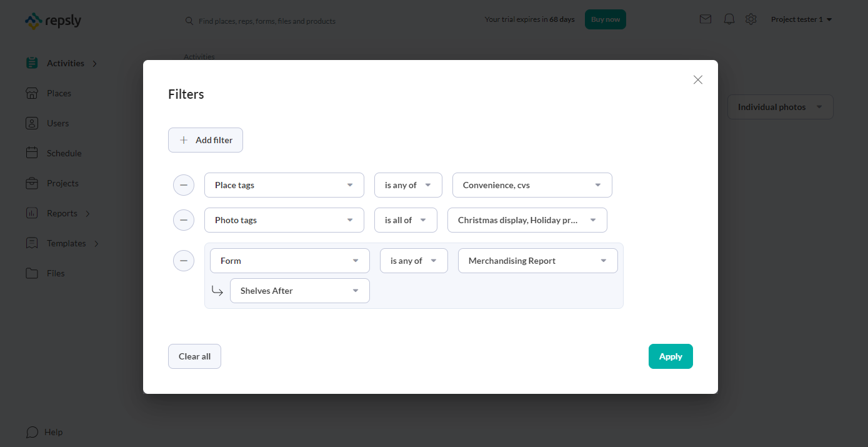The height and width of the screenshot is (447, 868).
Task: Remove the Form filter row
Action: coord(184,261)
